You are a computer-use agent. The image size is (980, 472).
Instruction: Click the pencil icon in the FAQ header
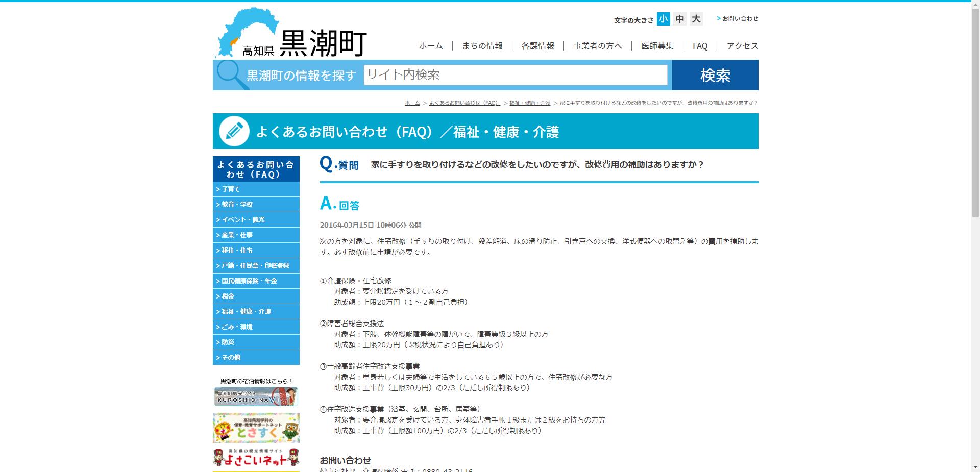(x=234, y=131)
